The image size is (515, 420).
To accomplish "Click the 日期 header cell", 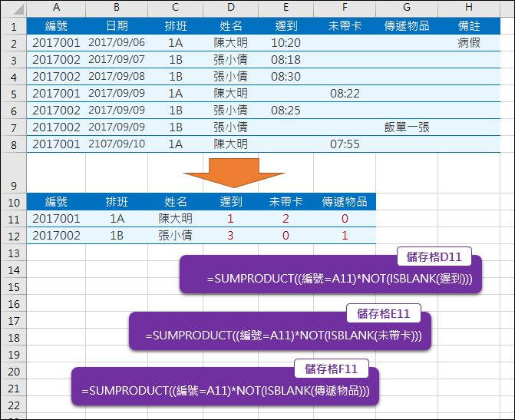I will pos(117,26).
